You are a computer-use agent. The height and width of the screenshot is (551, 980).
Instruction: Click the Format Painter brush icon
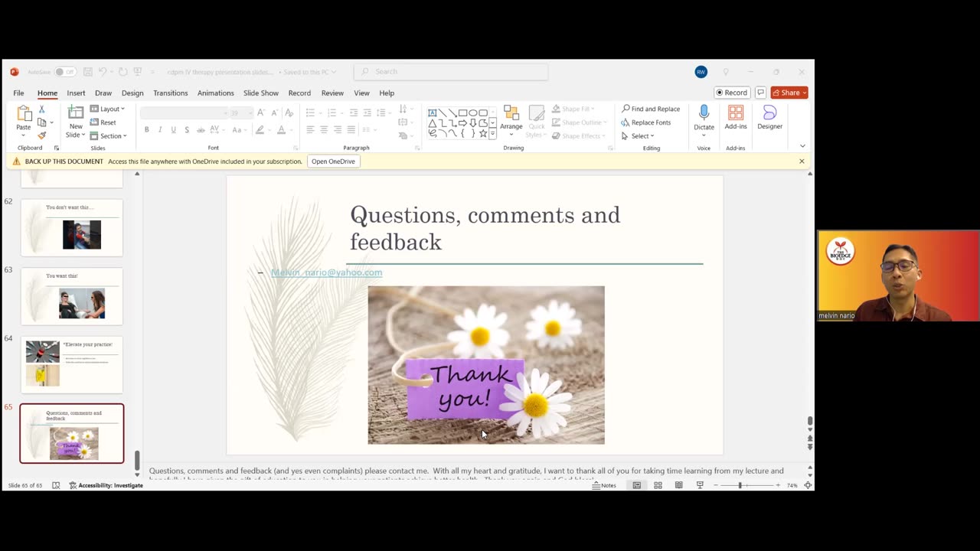pos(41,135)
